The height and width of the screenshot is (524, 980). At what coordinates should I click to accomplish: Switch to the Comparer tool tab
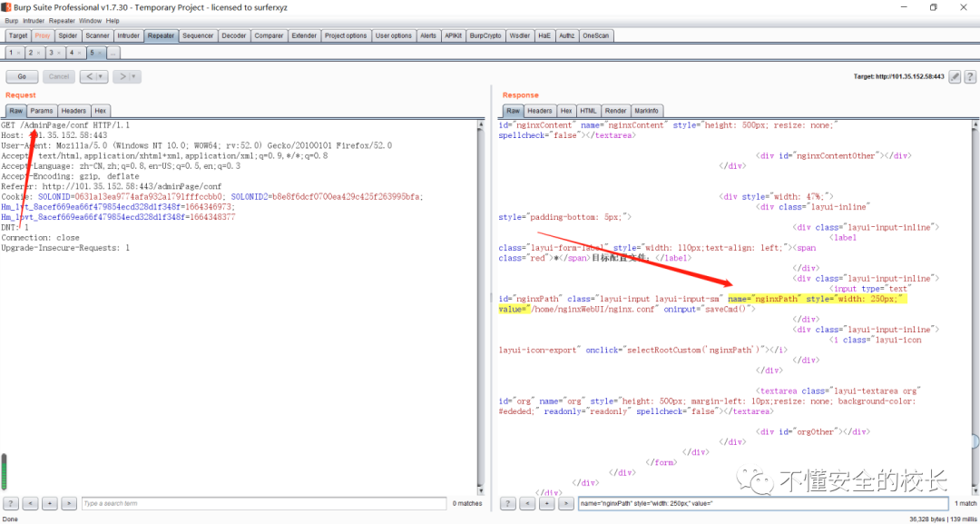click(269, 35)
